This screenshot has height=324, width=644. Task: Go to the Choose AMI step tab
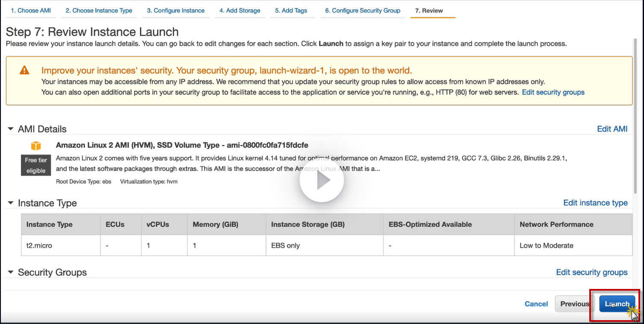[x=31, y=11]
